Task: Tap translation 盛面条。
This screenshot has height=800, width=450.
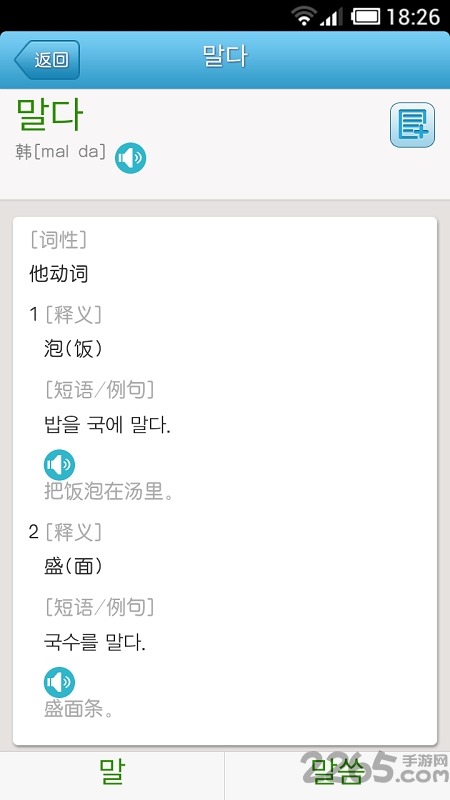Action: point(78,709)
